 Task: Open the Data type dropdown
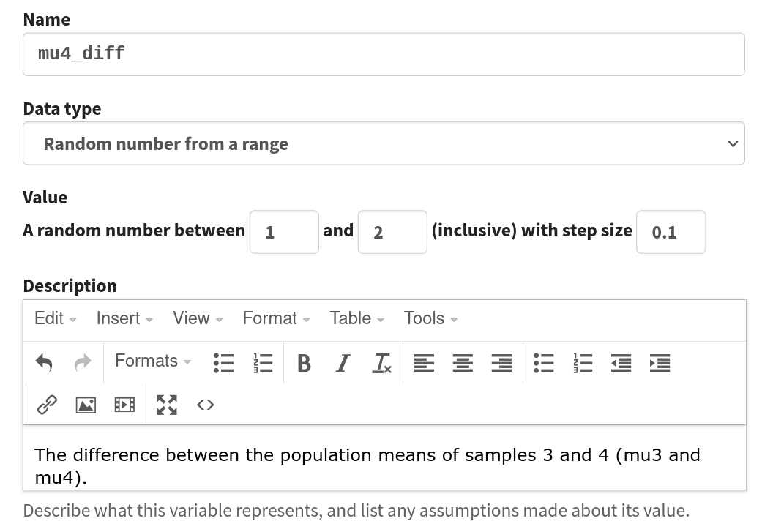pyautogui.click(x=384, y=143)
